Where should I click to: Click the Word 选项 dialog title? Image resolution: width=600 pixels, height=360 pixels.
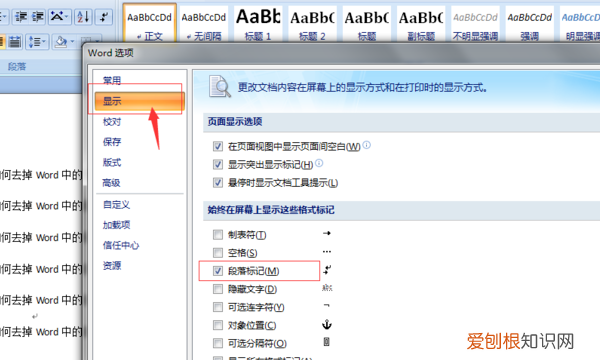pos(111,53)
